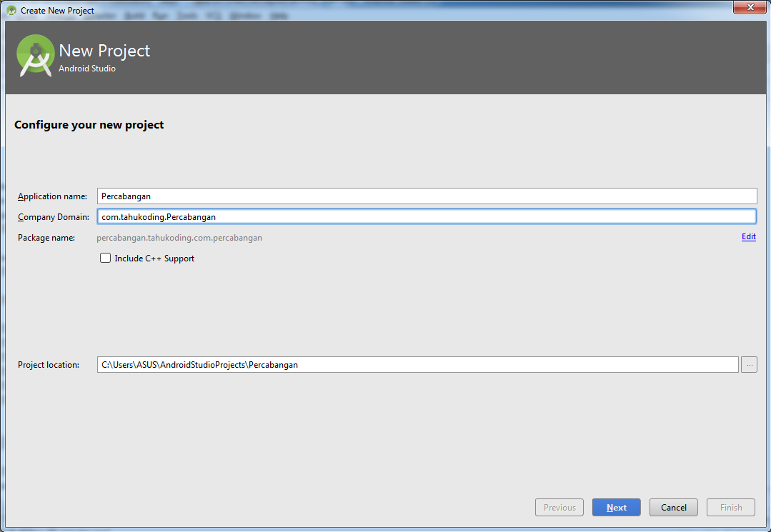
Task: Click the Project location input field
Action: 417,364
